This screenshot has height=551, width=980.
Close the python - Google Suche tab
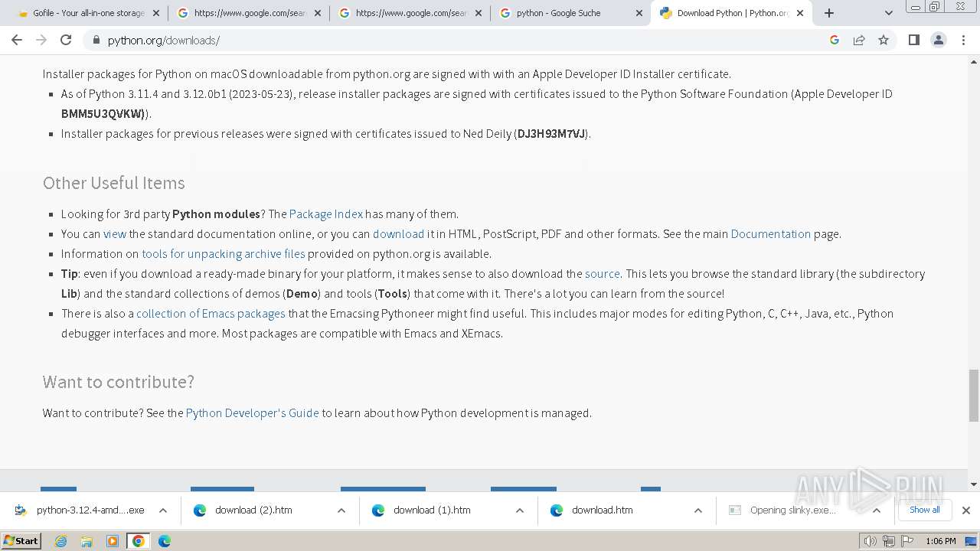click(x=639, y=13)
